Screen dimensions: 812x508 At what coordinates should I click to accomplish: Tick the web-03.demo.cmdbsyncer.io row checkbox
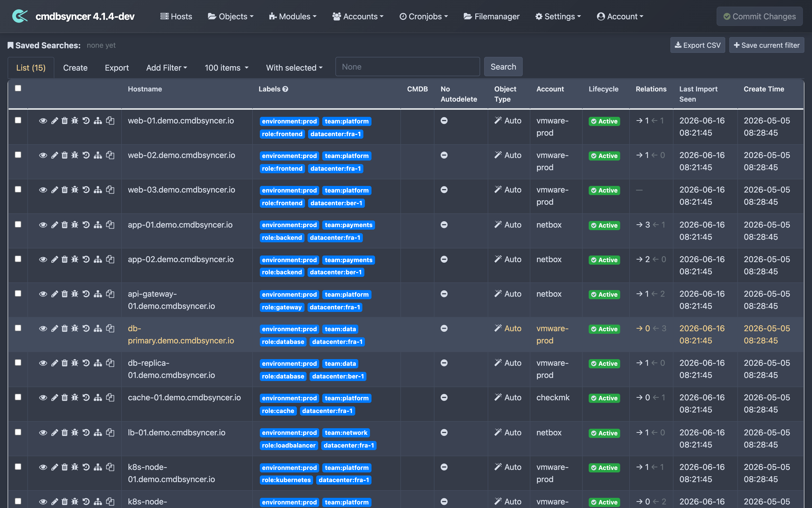point(18,189)
